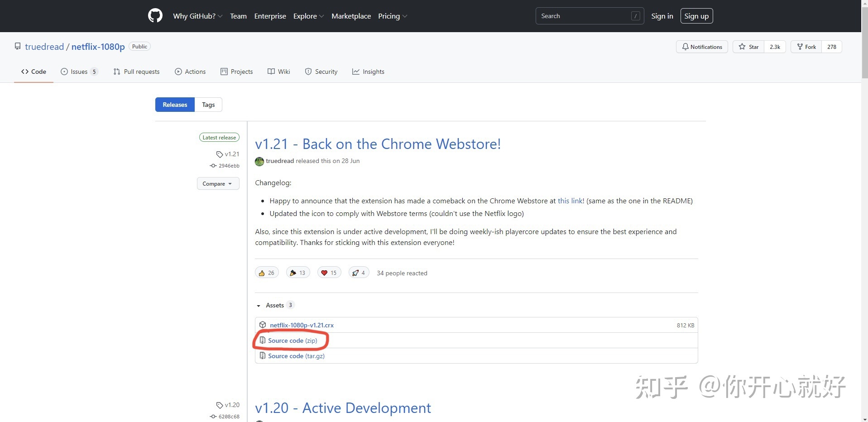
Task: Open commit 6208c68
Action: pyautogui.click(x=225, y=417)
